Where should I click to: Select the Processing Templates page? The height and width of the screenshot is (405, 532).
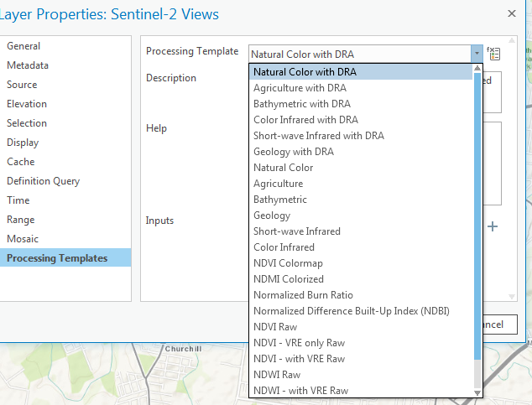pos(65,257)
